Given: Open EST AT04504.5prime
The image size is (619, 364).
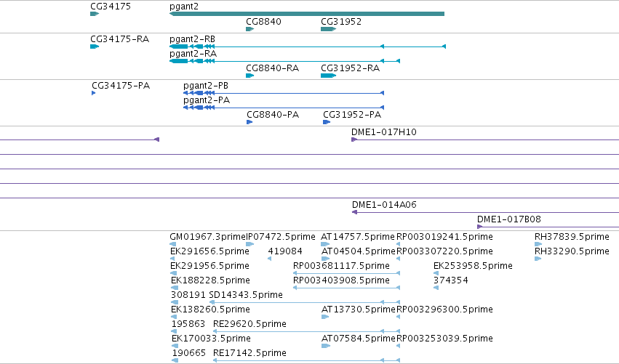Looking at the screenshot, I should point(359,251).
